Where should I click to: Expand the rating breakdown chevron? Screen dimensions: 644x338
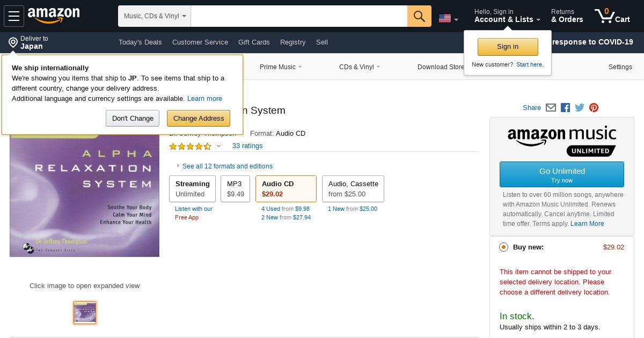[x=218, y=146]
